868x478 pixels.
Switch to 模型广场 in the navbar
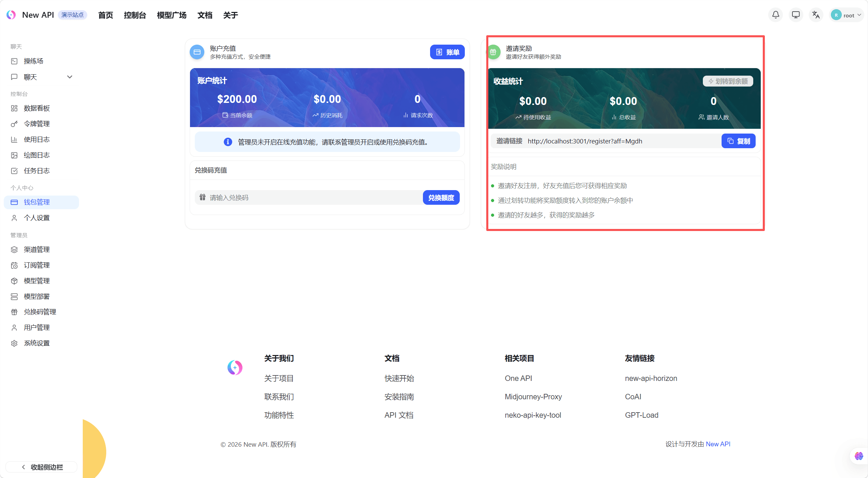coord(172,15)
